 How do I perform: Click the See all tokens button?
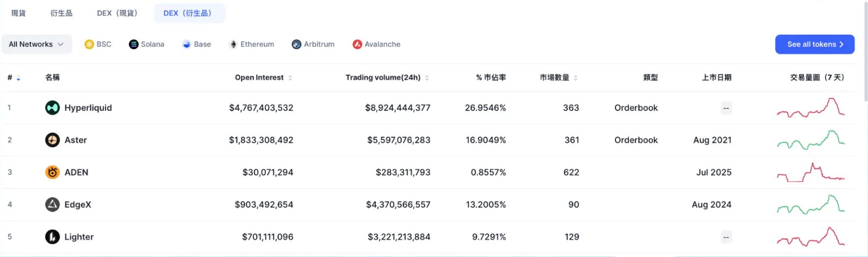tap(815, 44)
